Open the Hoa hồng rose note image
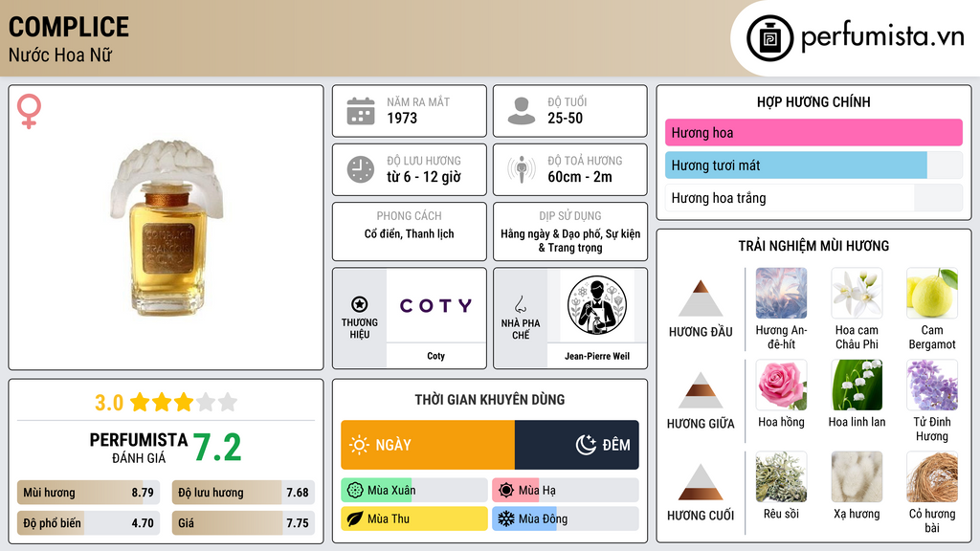The width and height of the screenshot is (980, 551). [x=781, y=385]
